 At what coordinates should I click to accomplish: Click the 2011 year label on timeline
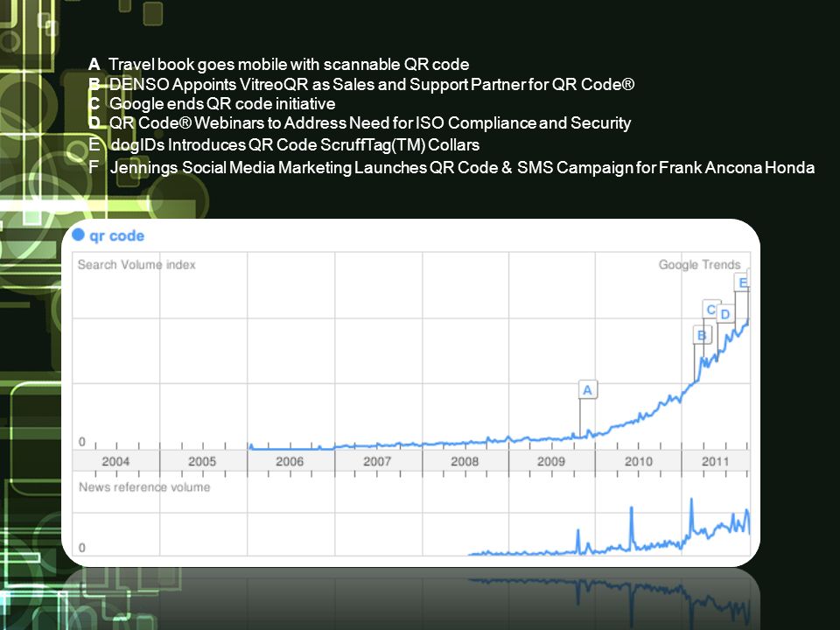[716, 461]
